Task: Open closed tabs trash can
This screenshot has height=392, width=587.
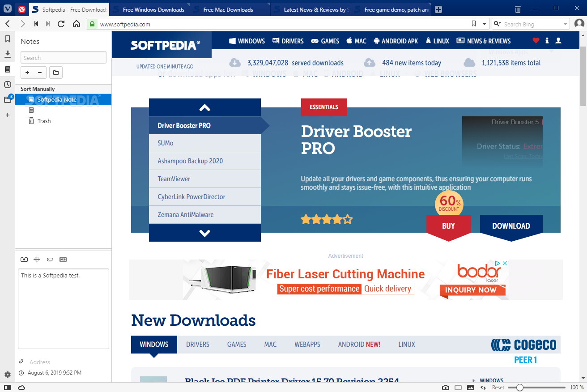Action: coord(518,9)
